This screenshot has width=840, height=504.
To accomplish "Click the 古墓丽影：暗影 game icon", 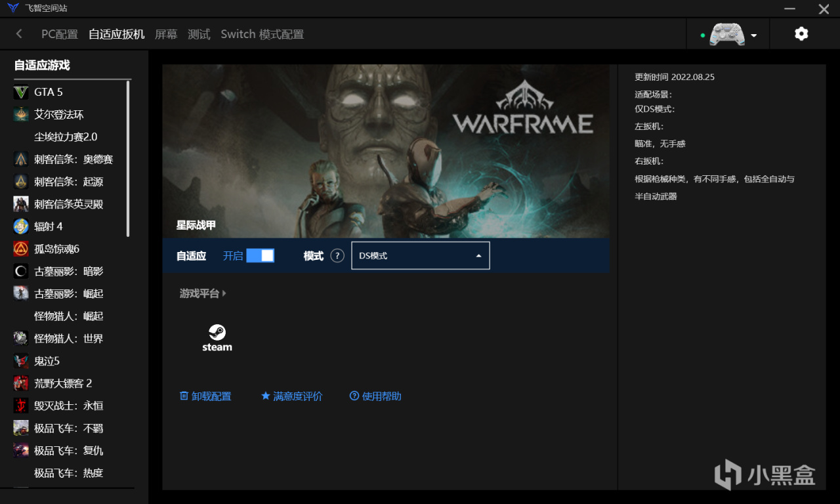I will pyautogui.click(x=21, y=271).
